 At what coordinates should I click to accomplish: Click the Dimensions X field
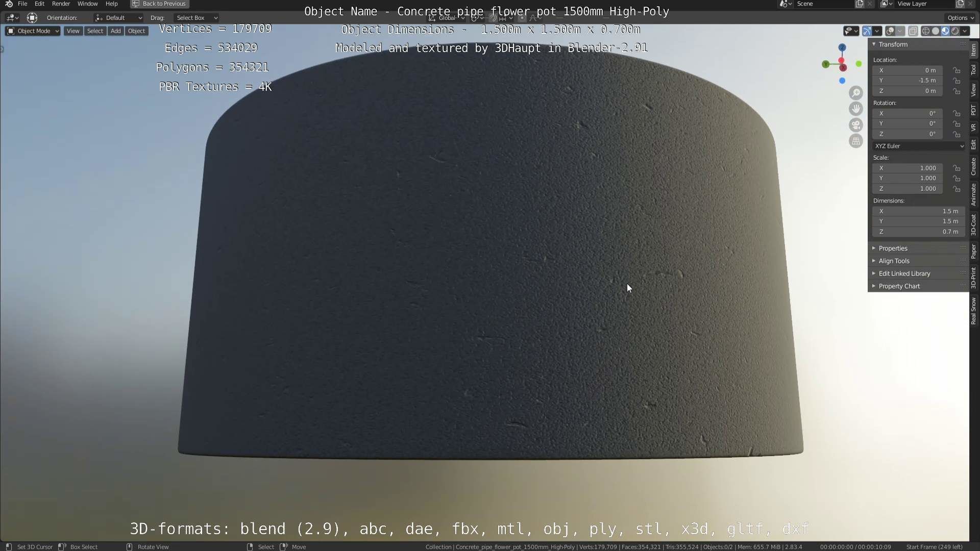point(918,211)
